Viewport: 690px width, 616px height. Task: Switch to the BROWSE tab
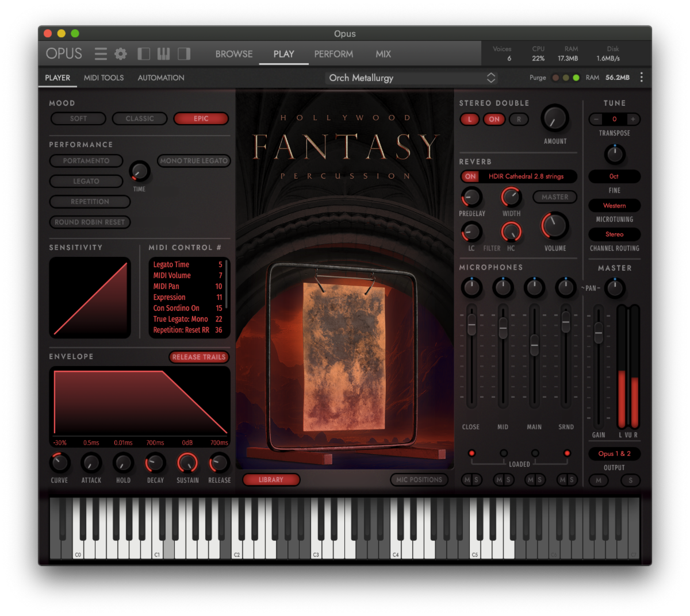234,54
